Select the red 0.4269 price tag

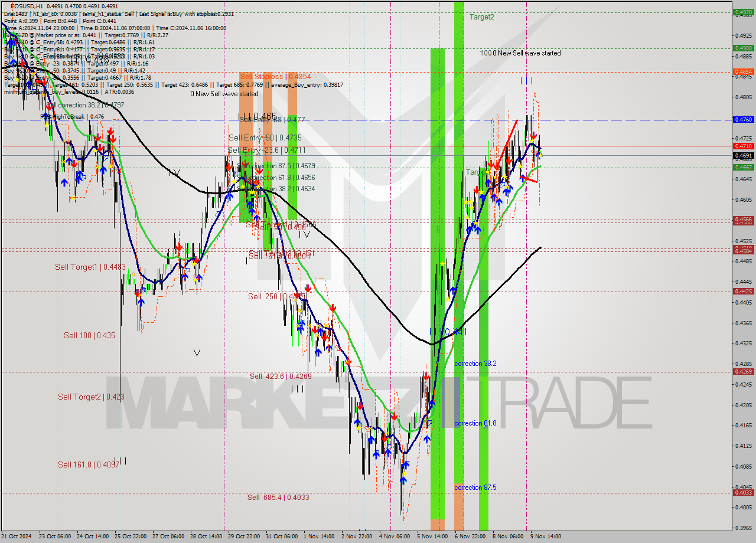pyautogui.click(x=742, y=372)
